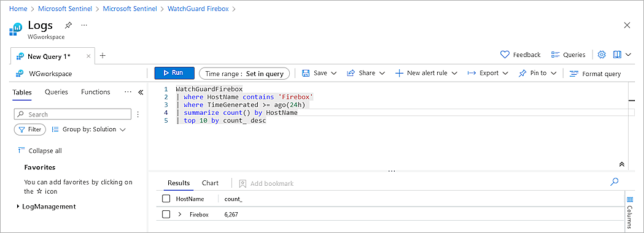Click the WatchGuardFirebox query line
644x233 pixels.
tap(209, 89)
